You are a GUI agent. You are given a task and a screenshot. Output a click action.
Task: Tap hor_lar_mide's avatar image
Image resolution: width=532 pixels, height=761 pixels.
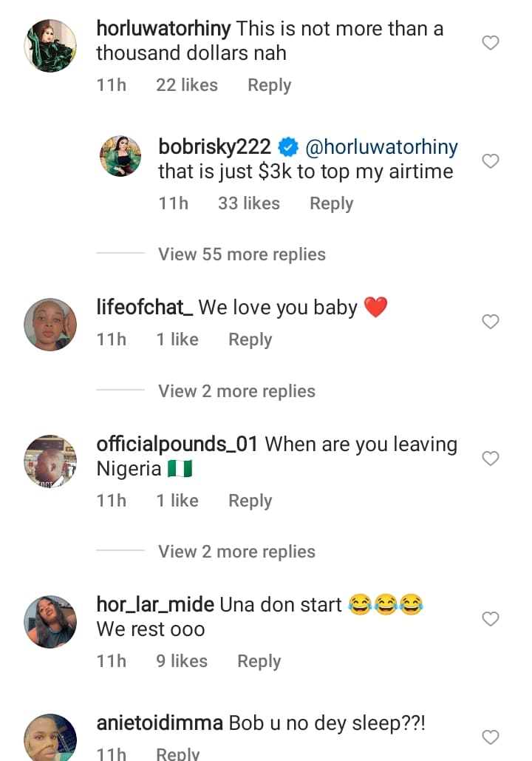click(x=50, y=621)
